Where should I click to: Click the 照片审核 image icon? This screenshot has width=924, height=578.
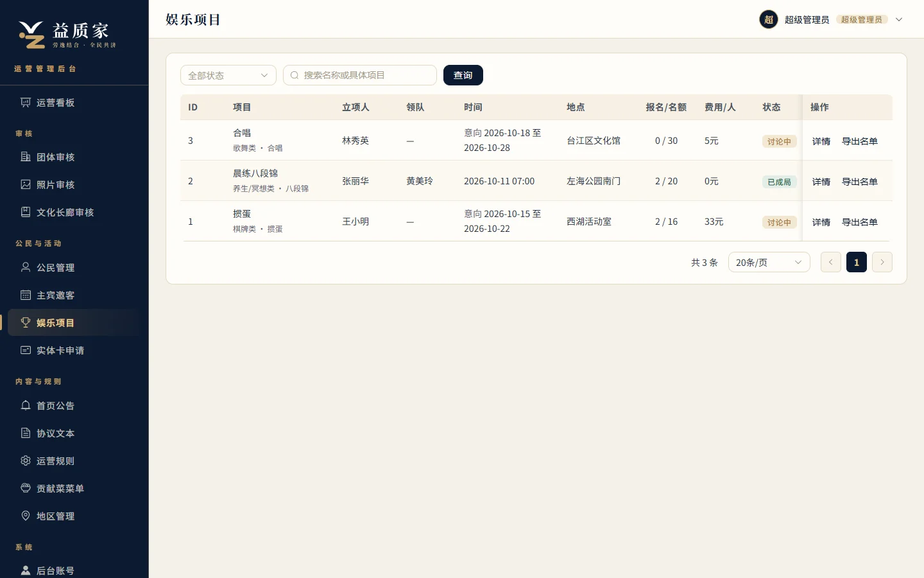pos(26,185)
